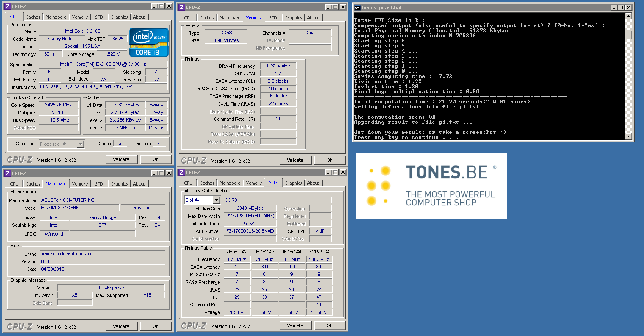Minimize the hexus_pifast.bat console window

click(614, 8)
